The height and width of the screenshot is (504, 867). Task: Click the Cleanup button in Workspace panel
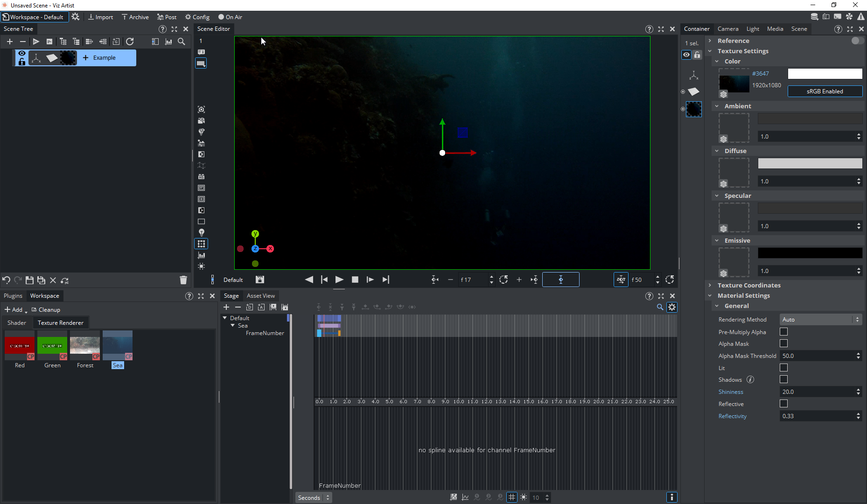tap(46, 310)
